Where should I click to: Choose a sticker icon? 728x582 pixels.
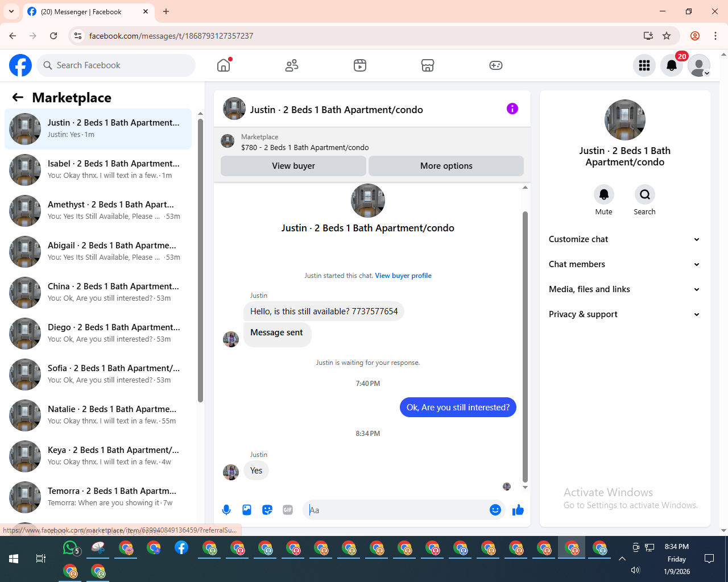267,510
